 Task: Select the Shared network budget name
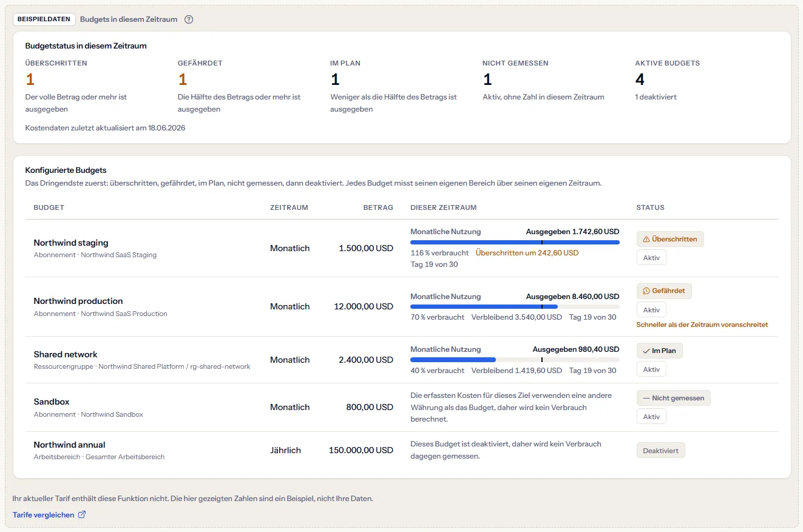pyautogui.click(x=66, y=354)
